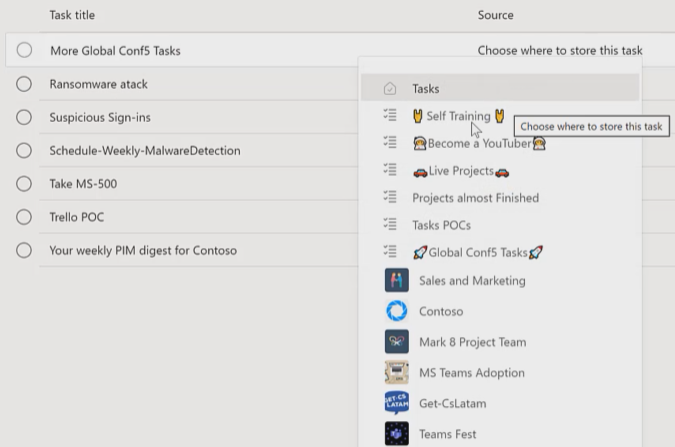
Task: Mark More Global Conf5 Tasks as complete
Action: click(24, 50)
